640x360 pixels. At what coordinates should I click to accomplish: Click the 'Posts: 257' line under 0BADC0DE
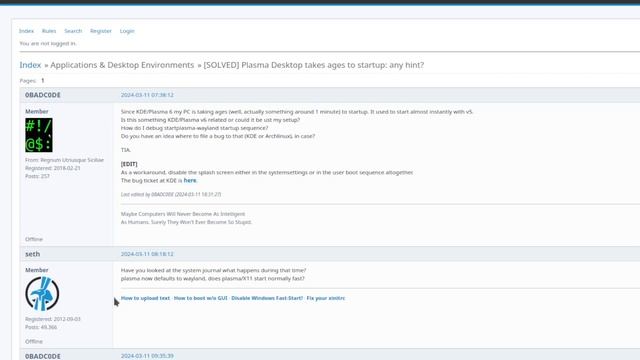(37, 176)
